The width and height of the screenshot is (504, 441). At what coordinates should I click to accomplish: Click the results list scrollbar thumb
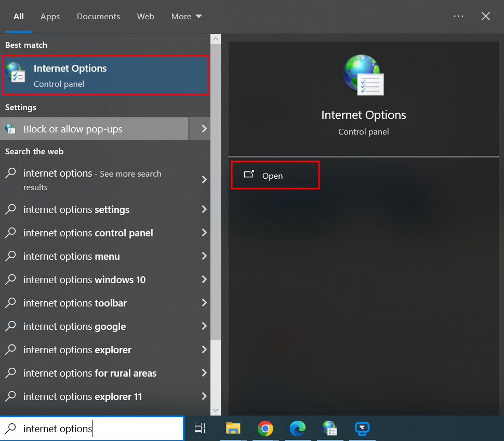(x=216, y=192)
